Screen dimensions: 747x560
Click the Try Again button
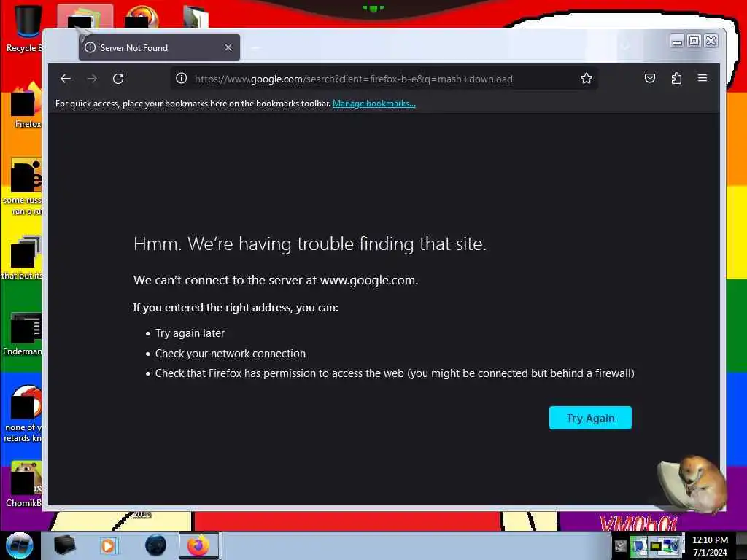click(590, 418)
